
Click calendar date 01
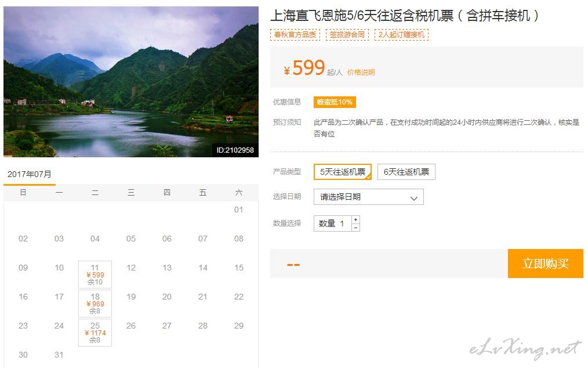click(x=238, y=210)
